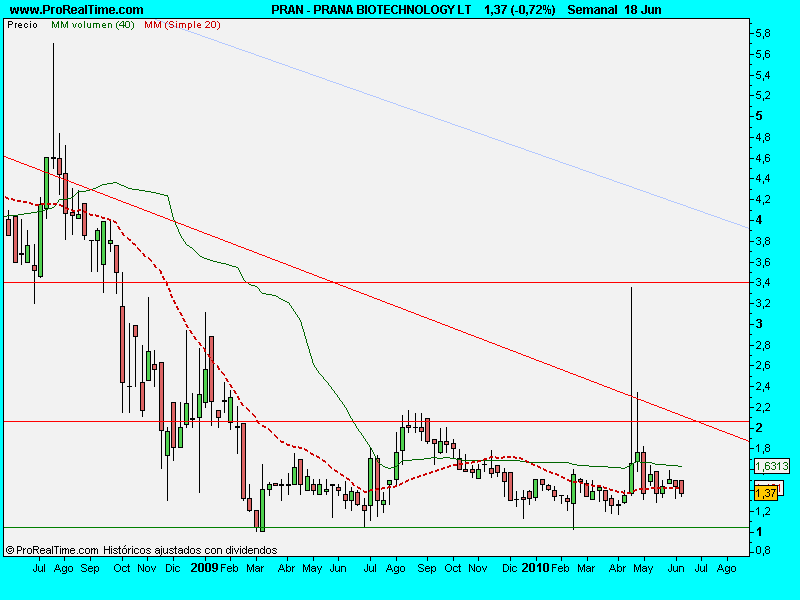The width and height of the screenshot is (800, 600).
Task: Click the 3,4 price axis label
Action: pos(763,282)
